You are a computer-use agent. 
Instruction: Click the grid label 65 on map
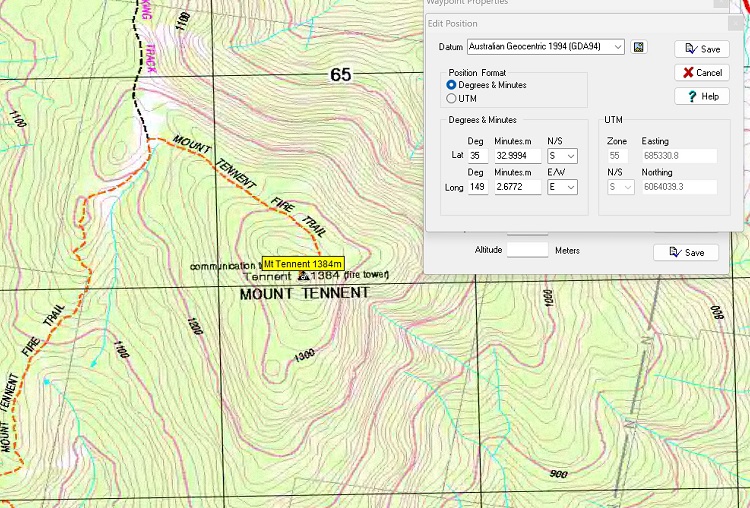tap(341, 75)
